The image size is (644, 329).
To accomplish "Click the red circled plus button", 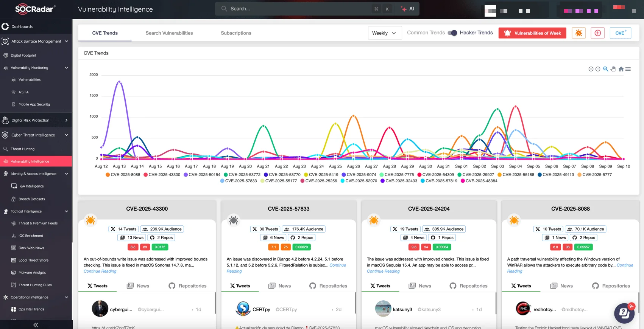I will point(597,33).
